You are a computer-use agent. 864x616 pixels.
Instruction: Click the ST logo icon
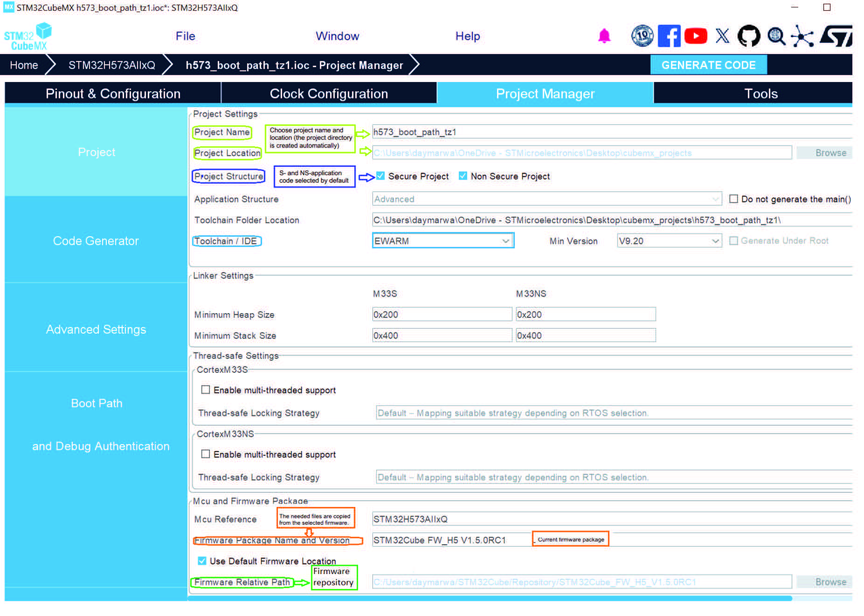(836, 36)
